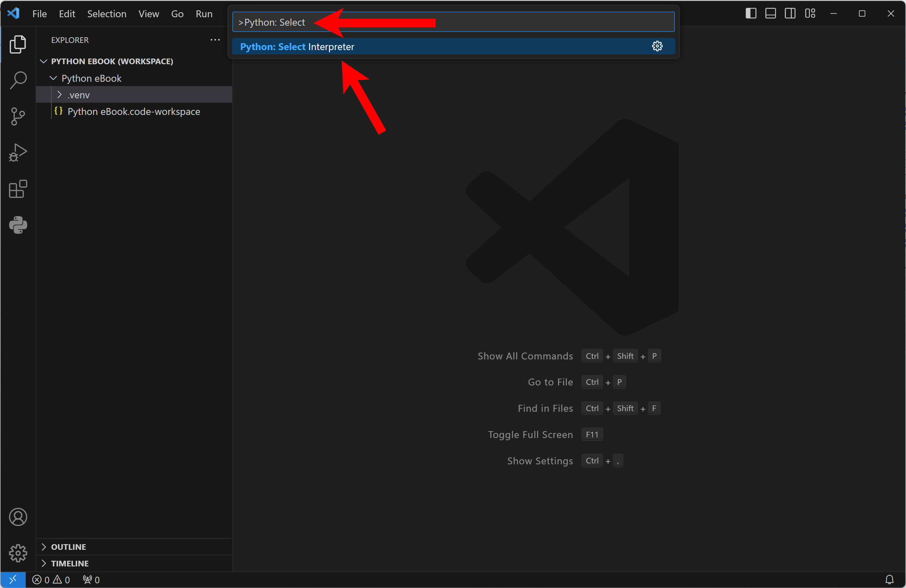The image size is (906, 588).
Task: Open the View menu
Action: pyautogui.click(x=148, y=14)
